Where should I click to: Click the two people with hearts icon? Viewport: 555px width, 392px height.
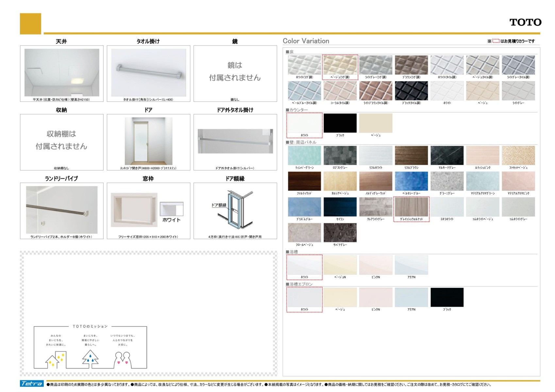tap(123, 359)
